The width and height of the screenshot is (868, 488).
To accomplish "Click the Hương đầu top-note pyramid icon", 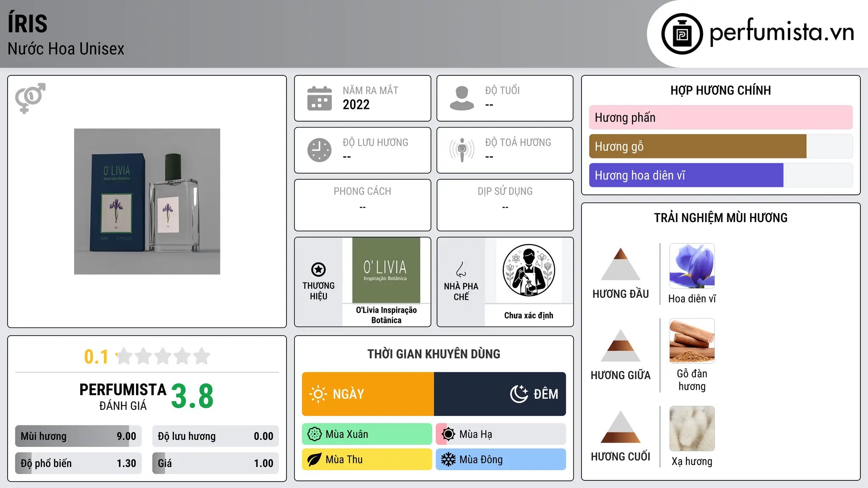I will click(x=620, y=264).
